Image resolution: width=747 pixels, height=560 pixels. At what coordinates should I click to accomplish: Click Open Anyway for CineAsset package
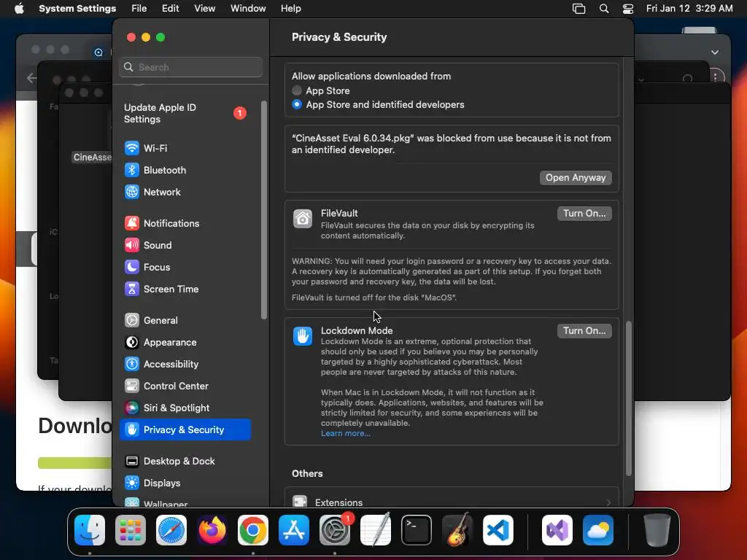tap(576, 178)
